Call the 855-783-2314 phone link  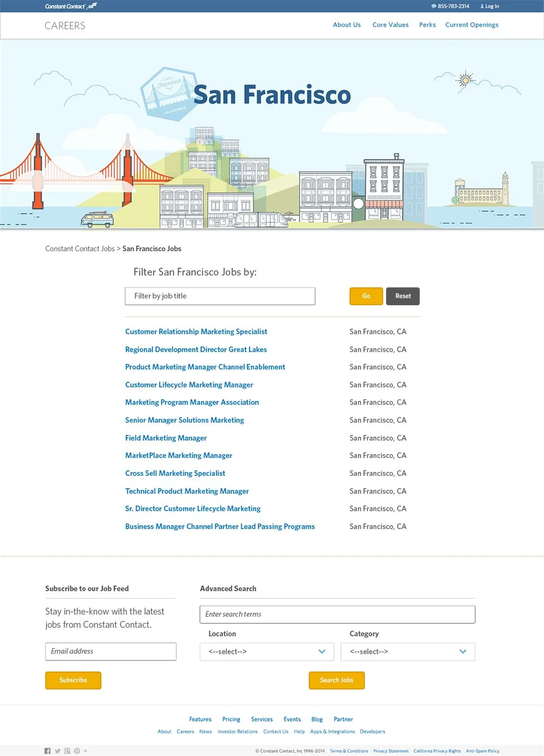450,6
